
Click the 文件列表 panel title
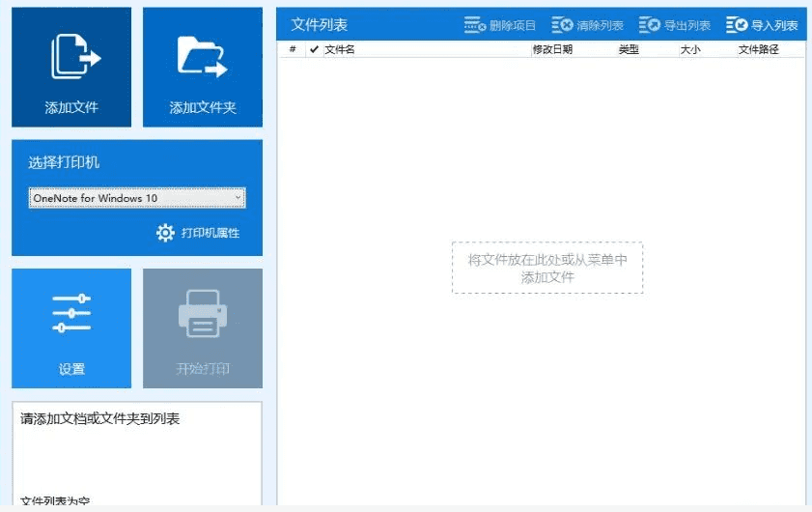319,25
